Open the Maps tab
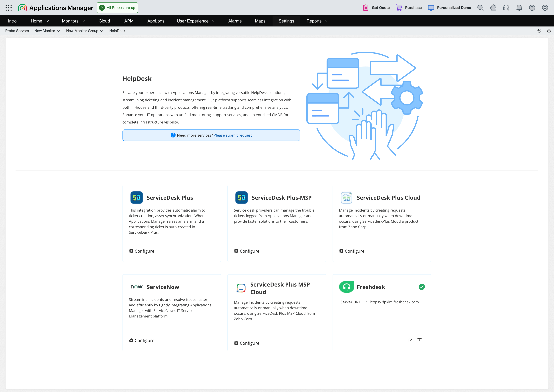 point(260,21)
